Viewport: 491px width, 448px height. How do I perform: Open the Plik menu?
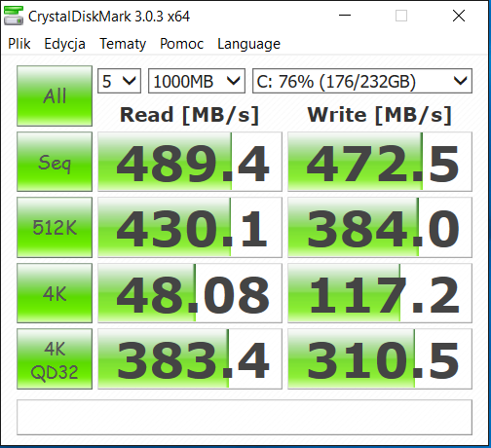(19, 44)
